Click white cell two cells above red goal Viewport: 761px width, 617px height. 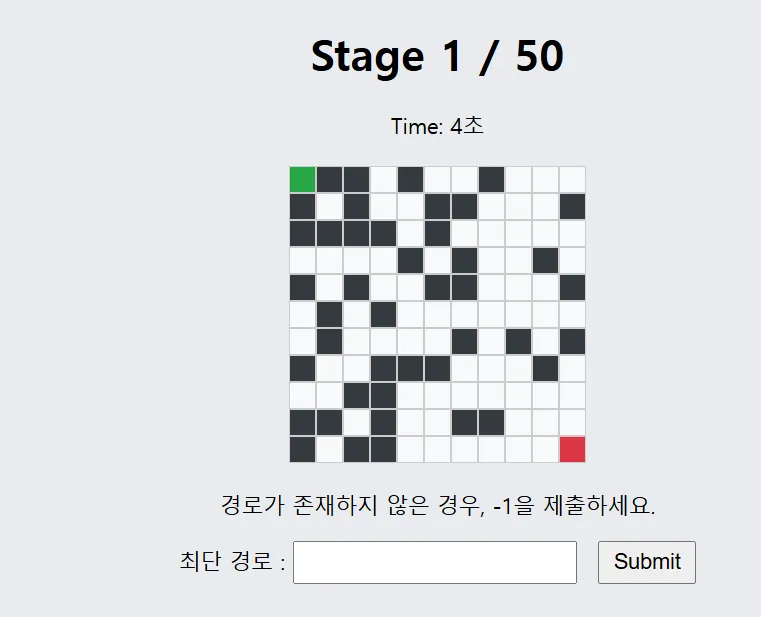[572, 395]
